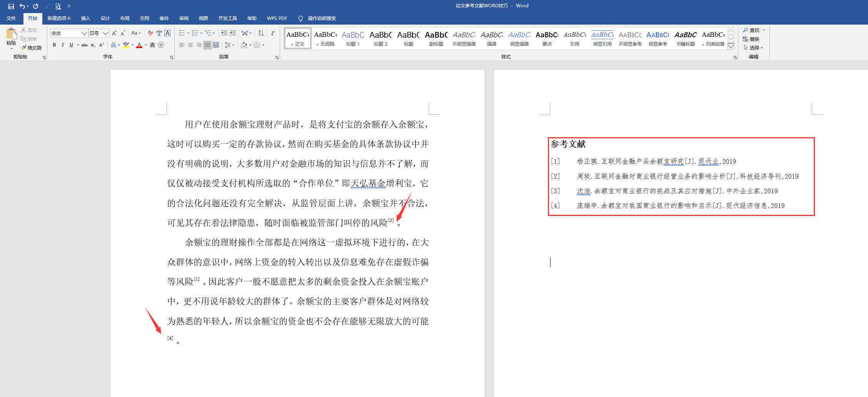
Task: Activate the Format Painter (格式刷)
Action: coord(31,48)
